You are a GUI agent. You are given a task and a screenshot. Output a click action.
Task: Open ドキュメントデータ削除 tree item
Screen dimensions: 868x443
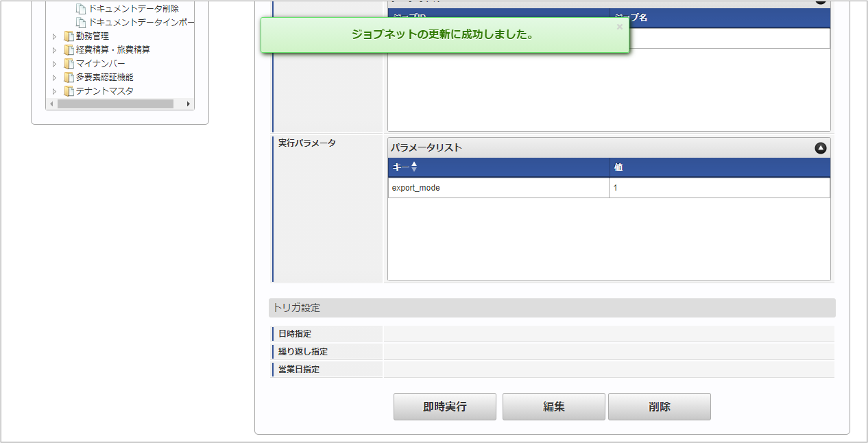(134, 9)
